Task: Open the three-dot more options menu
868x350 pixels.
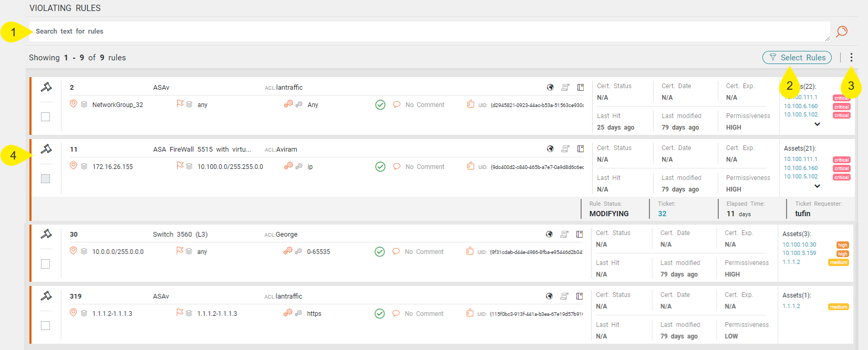Action: tap(851, 58)
